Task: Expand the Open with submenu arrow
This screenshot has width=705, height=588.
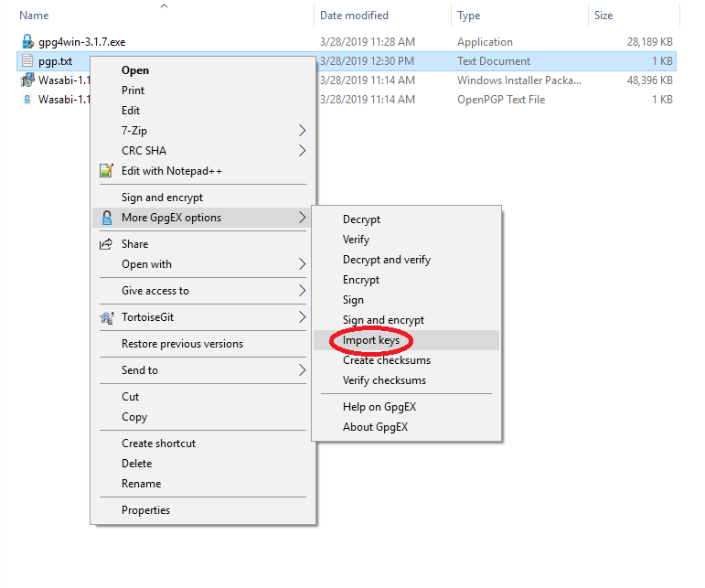Action: [x=302, y=264]
